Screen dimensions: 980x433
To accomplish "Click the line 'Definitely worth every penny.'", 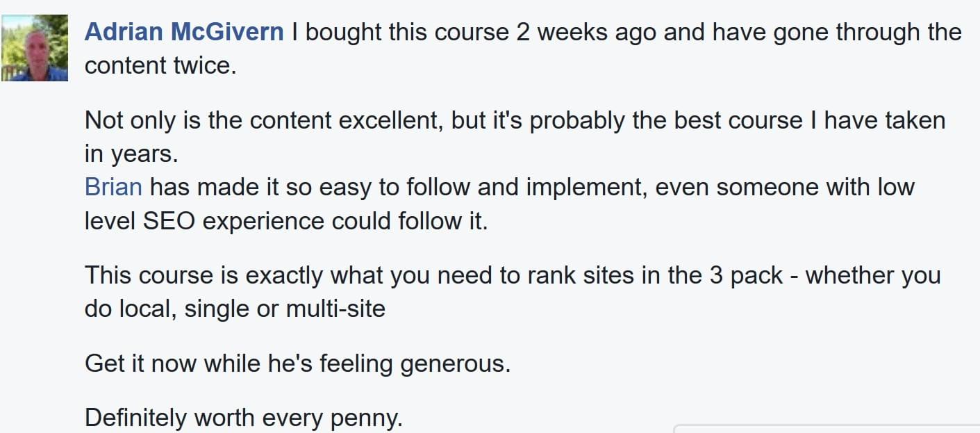I will [x=244, y=418].
